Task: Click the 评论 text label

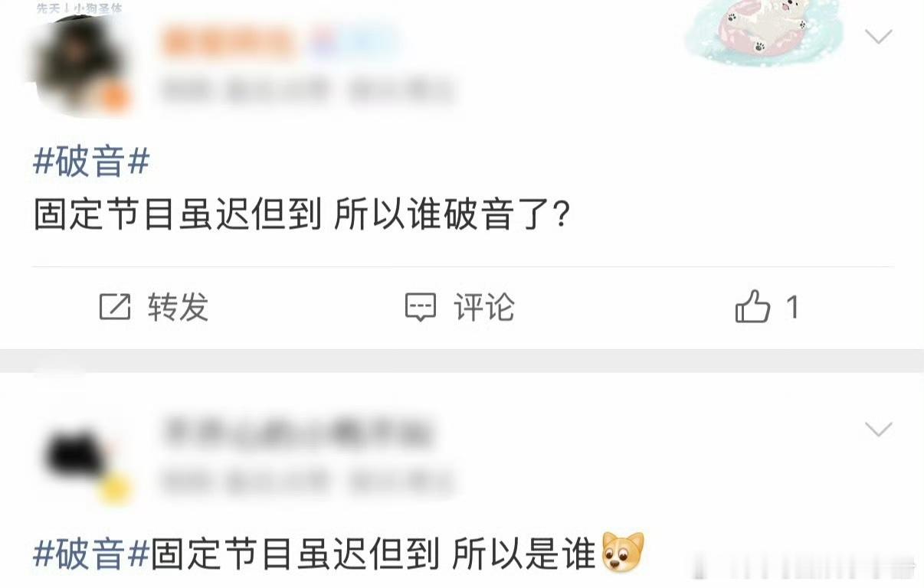Action: coord(484,307)
